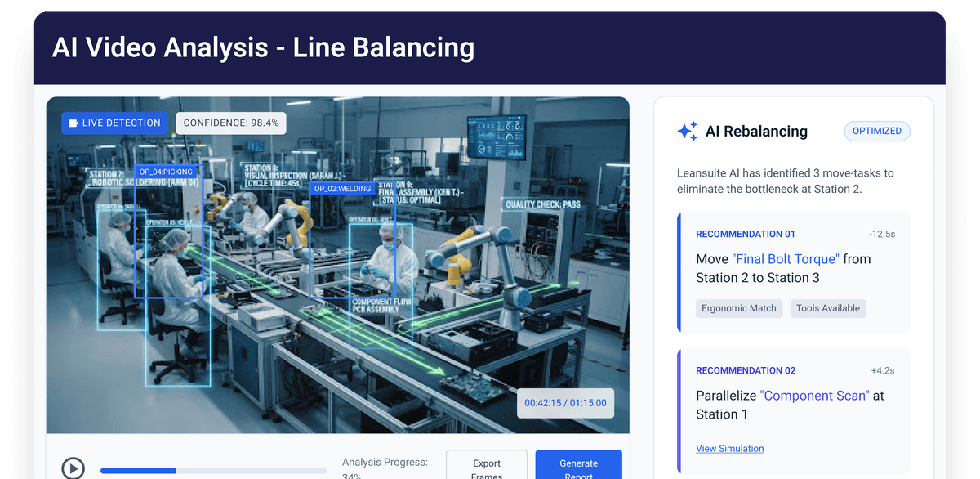Image resolution: width=980 pixels, height=479 pixels.
Task: Click the -12.5s time saving value
Action: click(883, 234)
